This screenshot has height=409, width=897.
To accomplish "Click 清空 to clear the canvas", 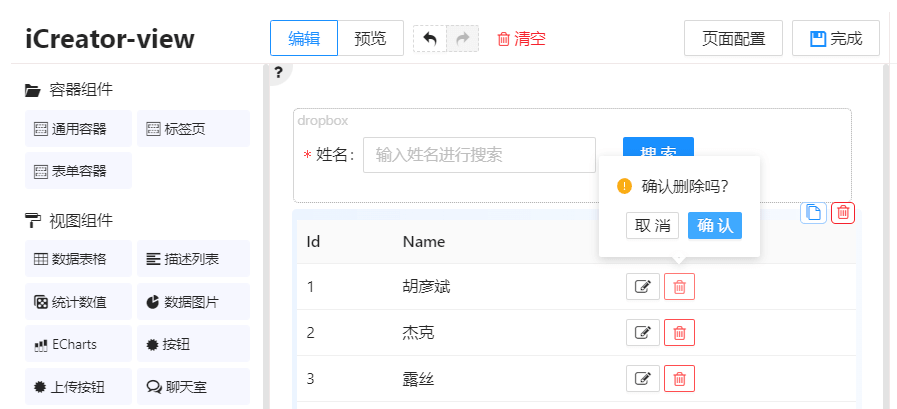I will tap(521, 39).
